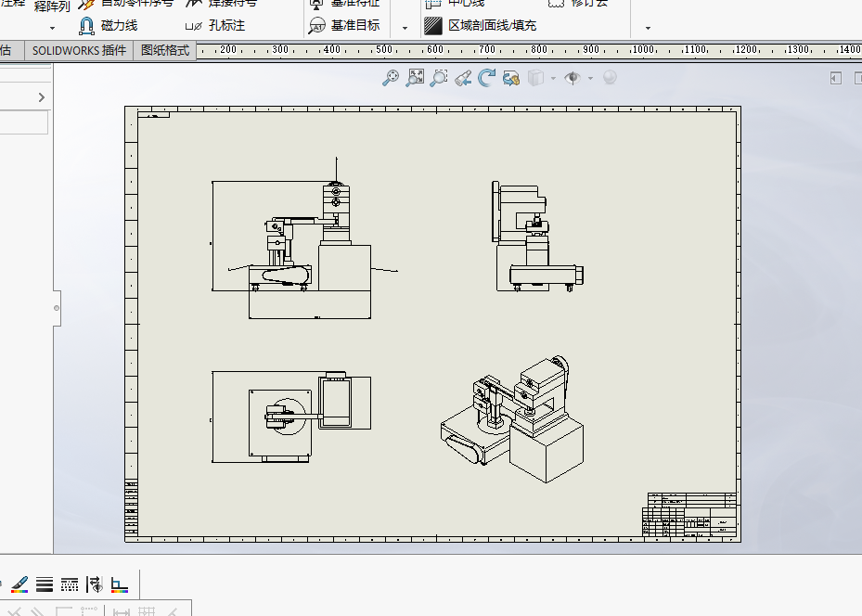
Task: Click the empty input box in left panel
Action: point(23,122)
